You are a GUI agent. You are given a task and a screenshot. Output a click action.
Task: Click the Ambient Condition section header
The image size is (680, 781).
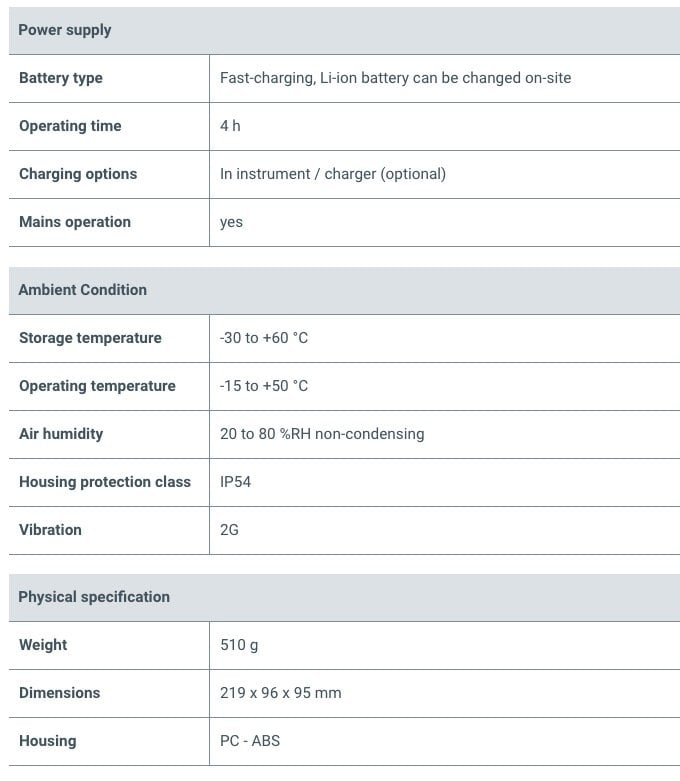pyautogui.click(x=83, y=290)
